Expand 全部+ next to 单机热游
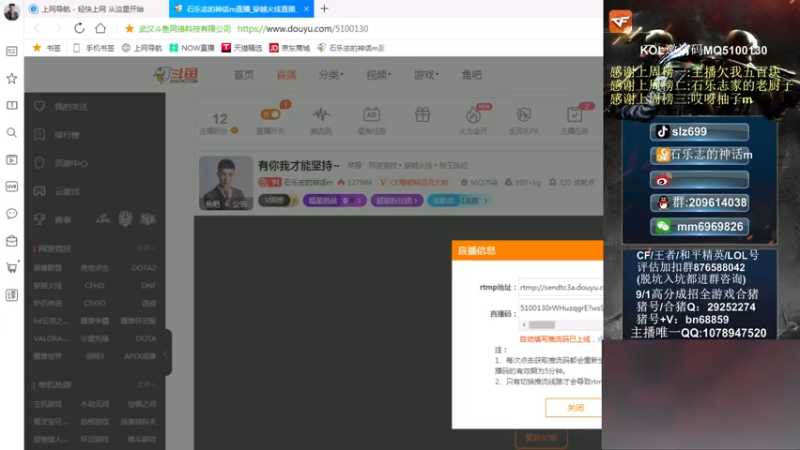800x450 pixels. tap(145, 384)
